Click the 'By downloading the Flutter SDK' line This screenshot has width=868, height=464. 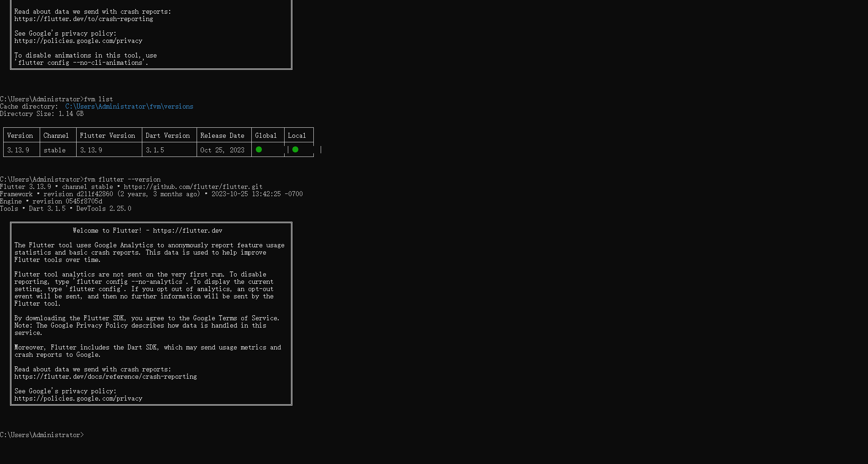[x=146, y=318]
